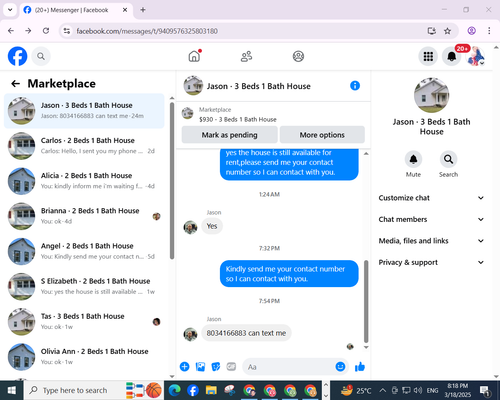This screenshot has width=500, height=400.
Task: Open Facebook search magnifier
Action: coord(41,56)
